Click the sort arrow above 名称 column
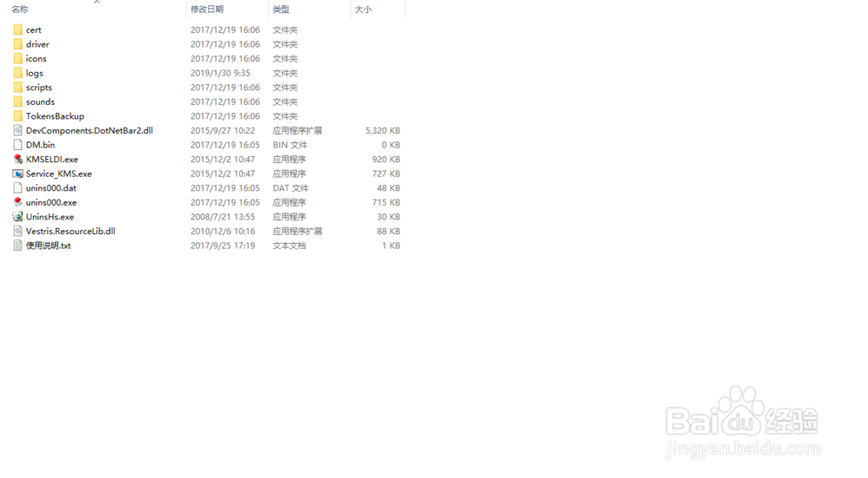Screen dimensions: 868x478 point(97,3)
